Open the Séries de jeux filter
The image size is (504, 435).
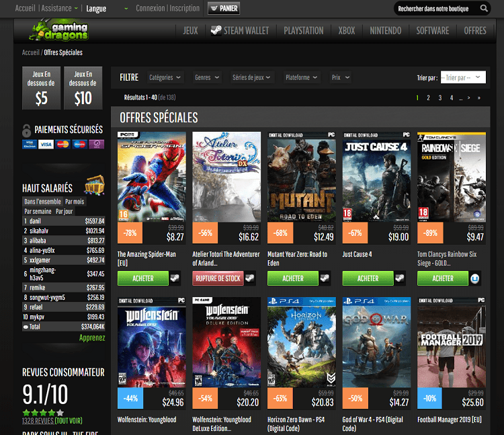point(251,77)
